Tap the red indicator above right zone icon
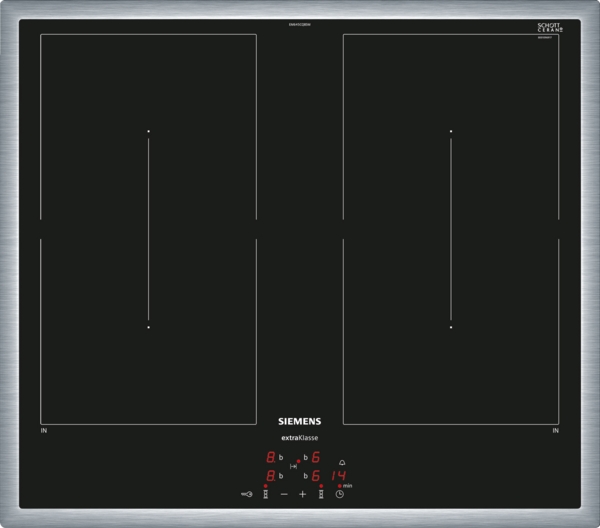 click(321, 486)
